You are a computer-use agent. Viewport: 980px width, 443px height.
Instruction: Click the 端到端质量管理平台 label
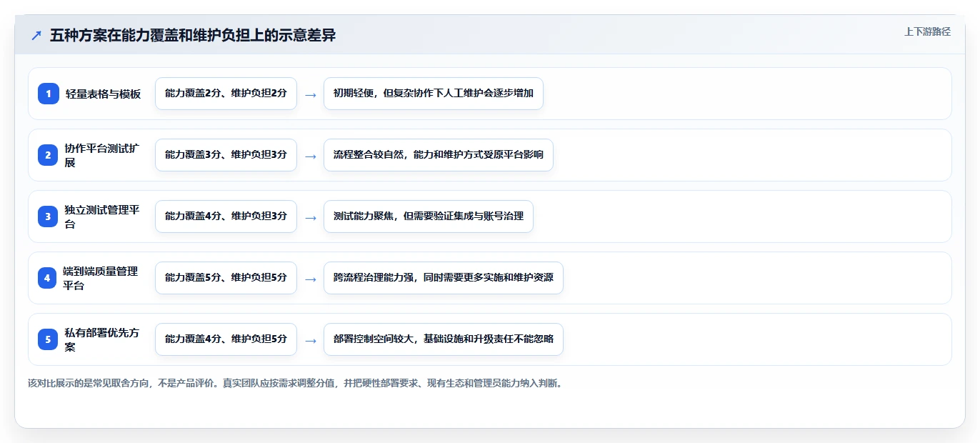(x=101, y=278)
